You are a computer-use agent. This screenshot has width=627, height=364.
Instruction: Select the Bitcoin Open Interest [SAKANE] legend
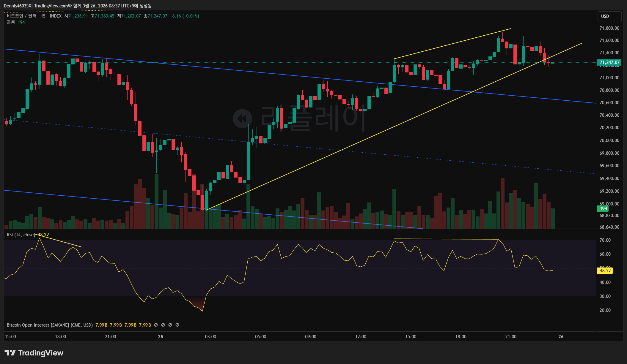coord(50,325)
